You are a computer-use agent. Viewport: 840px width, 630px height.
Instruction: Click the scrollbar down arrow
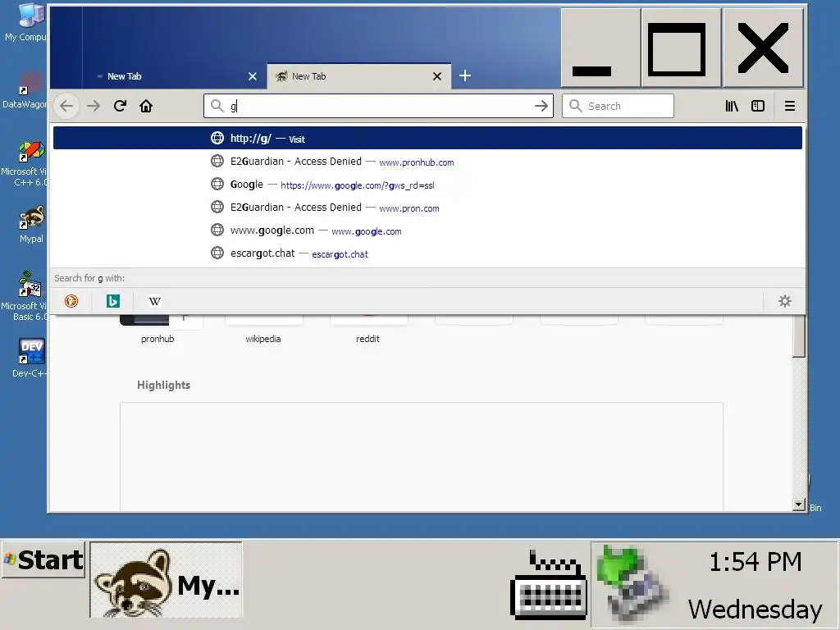coord(799,504)
